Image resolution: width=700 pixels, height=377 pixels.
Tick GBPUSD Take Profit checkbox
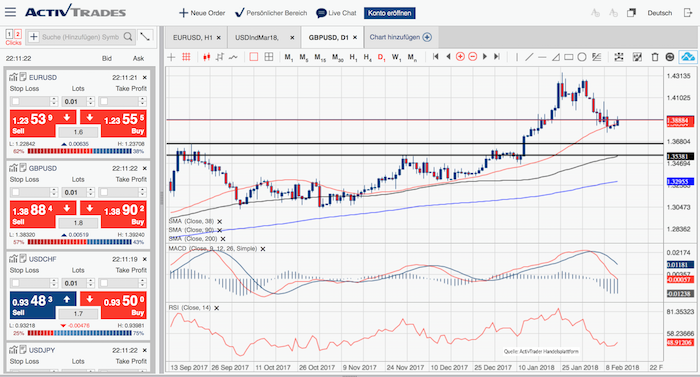point(104,192)
